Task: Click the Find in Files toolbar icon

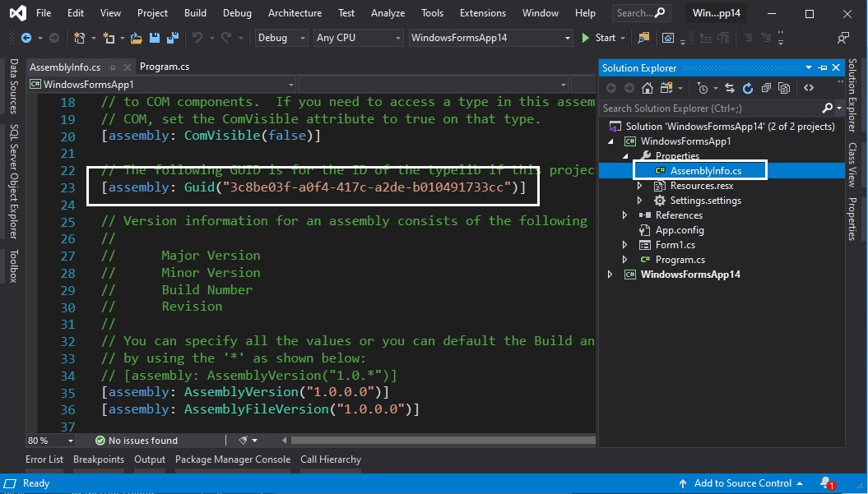Action: click(643, 38)
